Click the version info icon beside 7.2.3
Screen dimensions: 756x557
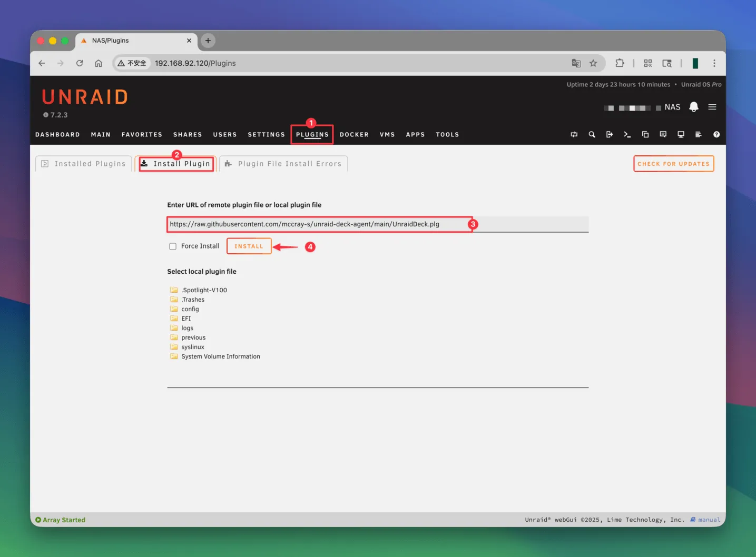46,115
